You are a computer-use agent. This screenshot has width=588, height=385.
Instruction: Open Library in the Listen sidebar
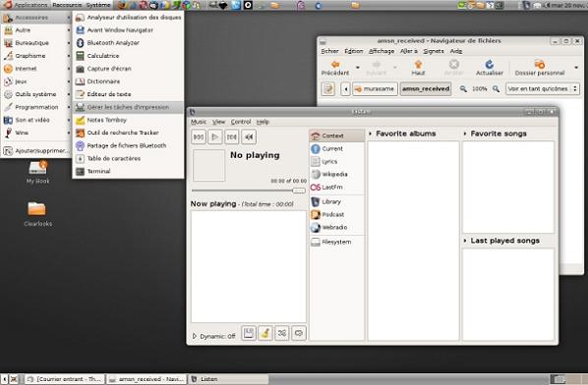point(336,202)
